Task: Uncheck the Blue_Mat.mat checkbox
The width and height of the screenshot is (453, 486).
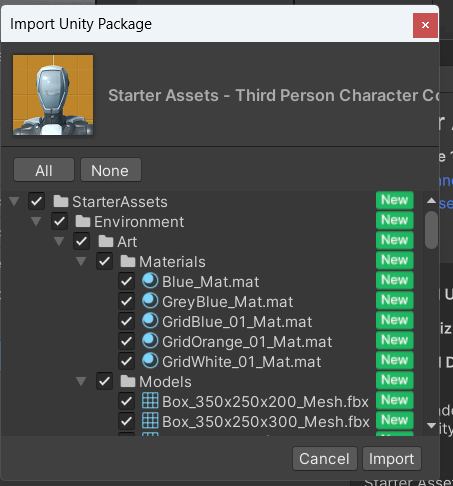Action: (x=127, y=281)
